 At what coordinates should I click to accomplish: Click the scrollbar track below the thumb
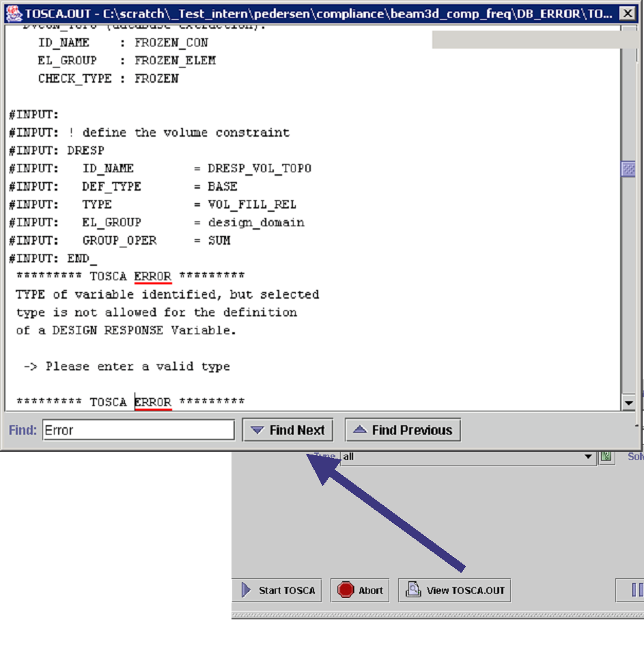point(629,287)
